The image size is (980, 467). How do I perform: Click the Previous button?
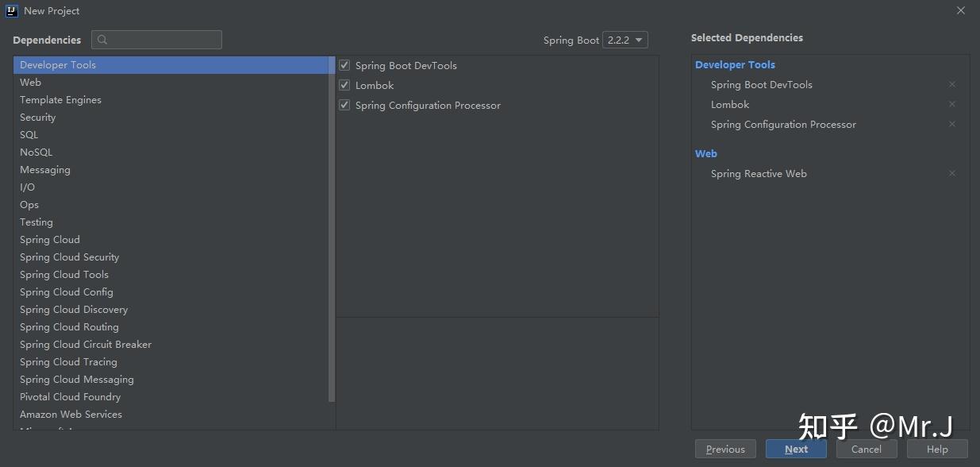(724, 449)
